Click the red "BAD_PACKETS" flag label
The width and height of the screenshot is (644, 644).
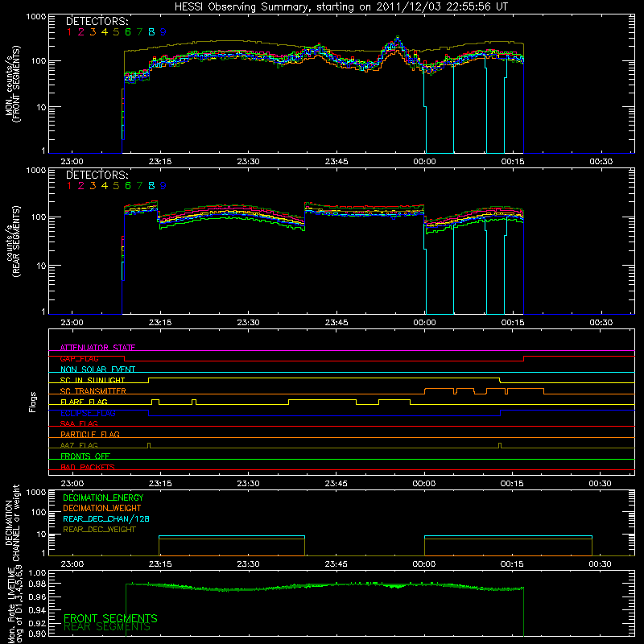(88, 467)
